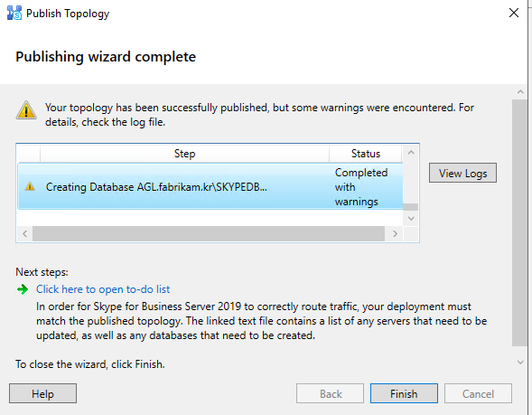Image resolution: width=532 pixels, height=415 pixels.
Task: Click the 'Your topology has been successfully published' message
Action: coord(259,115)
